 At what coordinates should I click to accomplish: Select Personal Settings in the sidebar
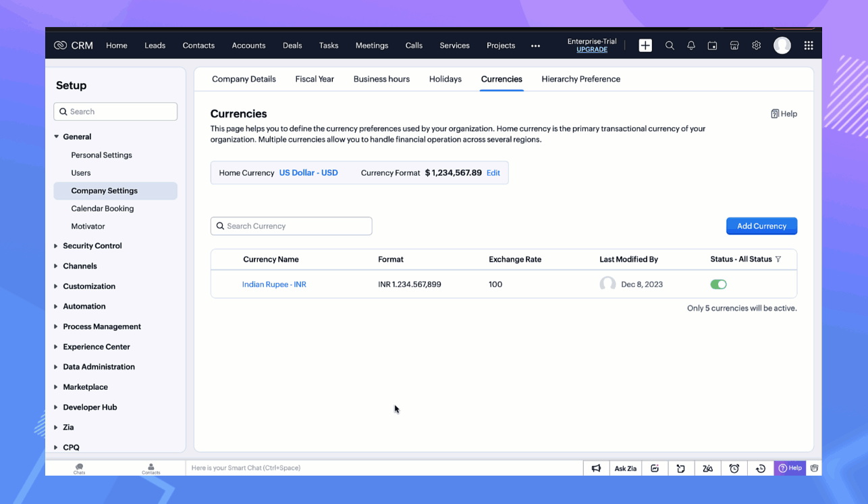pyautogui.click(x=101, y=155)
